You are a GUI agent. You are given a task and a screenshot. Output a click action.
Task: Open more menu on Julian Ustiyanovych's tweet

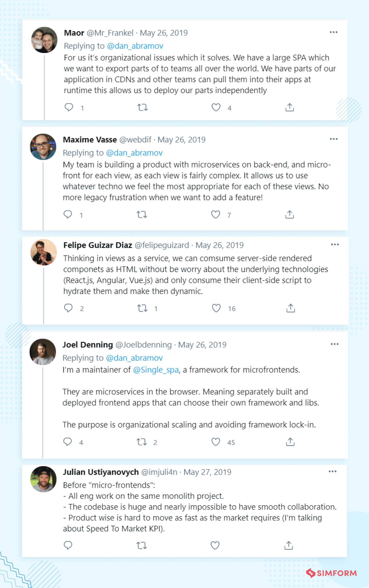pos(332,472)
